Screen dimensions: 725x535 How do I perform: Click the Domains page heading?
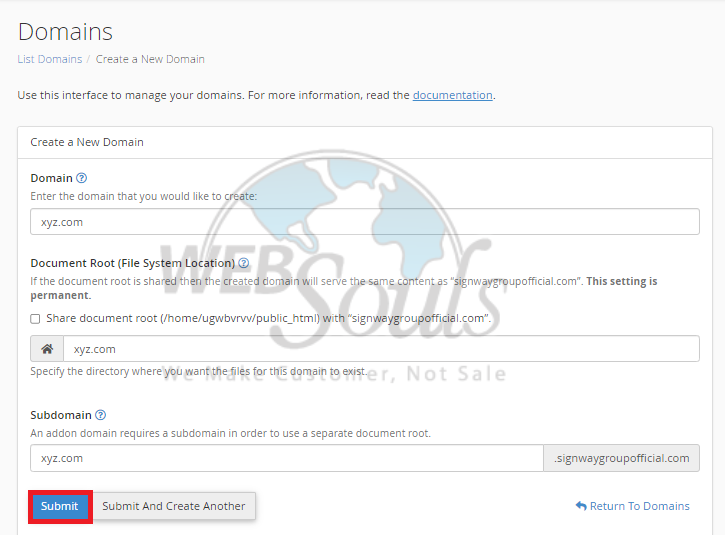(x=65, y=32)
